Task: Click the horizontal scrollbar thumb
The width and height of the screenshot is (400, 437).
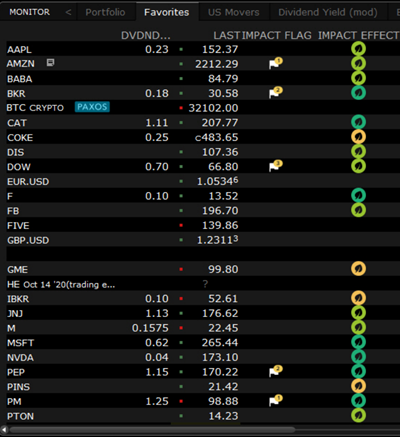Action: [x=152, y=430]
